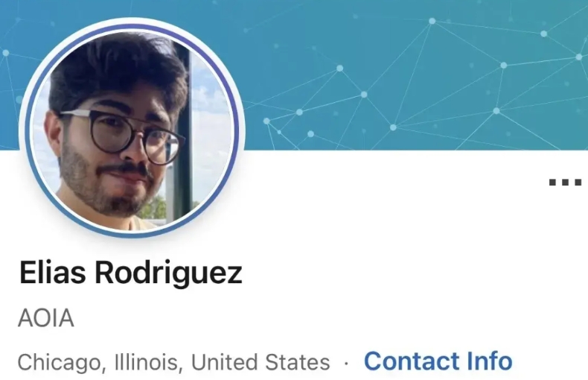Open the three-dot More options menu
The height and width of the screenshot is (380, 588).
(x=565, y=183)
